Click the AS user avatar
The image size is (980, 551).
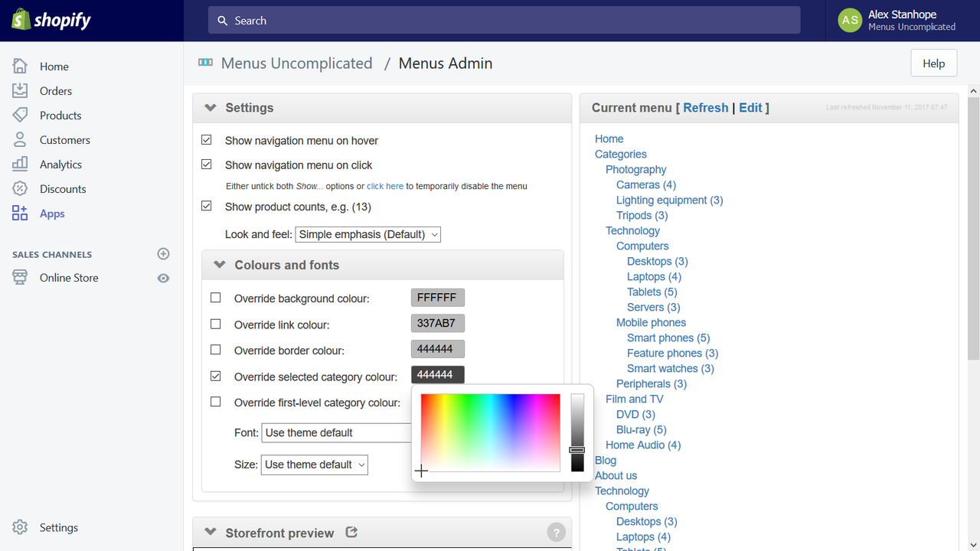point(850,21)
